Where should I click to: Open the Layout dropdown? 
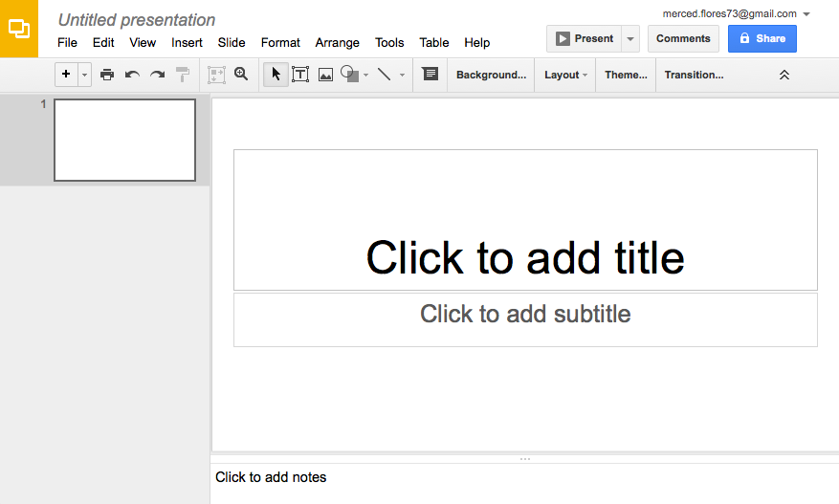(565, 75)
